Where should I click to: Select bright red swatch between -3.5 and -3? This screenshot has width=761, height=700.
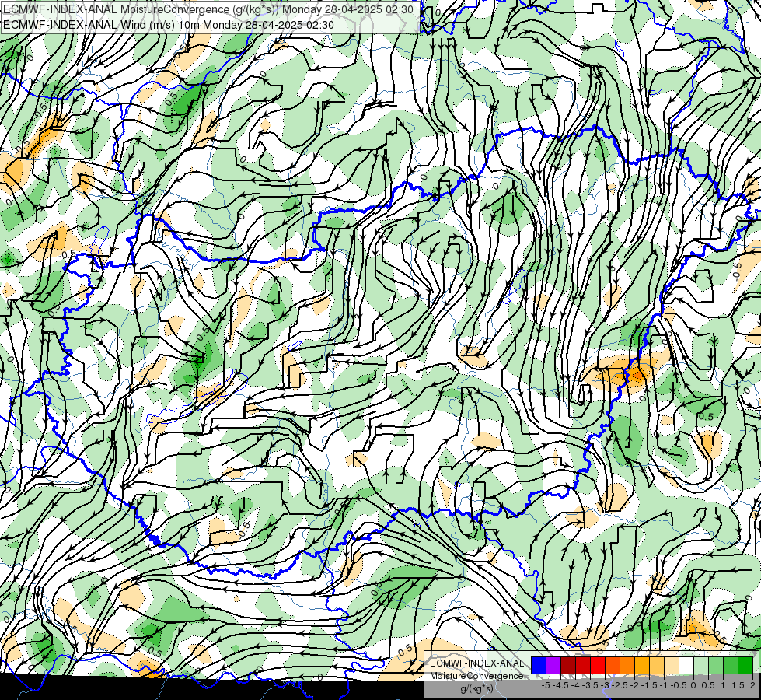pos(598,665)
